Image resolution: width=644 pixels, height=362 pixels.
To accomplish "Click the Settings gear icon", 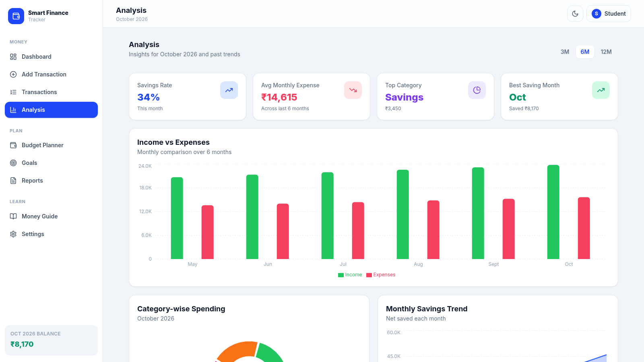I will click(13, 234).
